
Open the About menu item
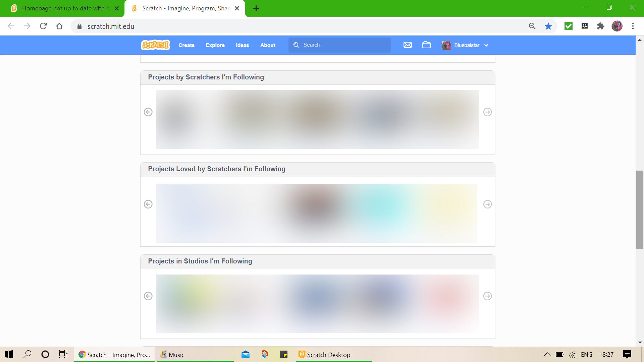tap(268, 45)
